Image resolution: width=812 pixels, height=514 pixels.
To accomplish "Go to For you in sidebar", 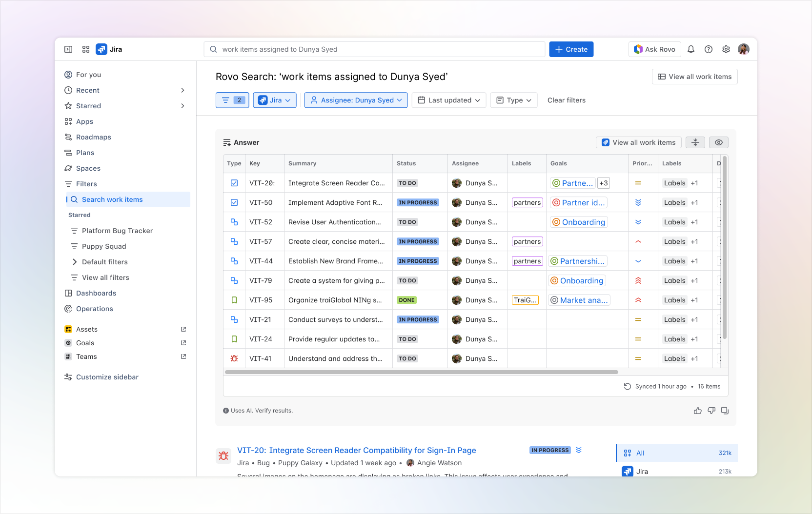I will (127, 75).
